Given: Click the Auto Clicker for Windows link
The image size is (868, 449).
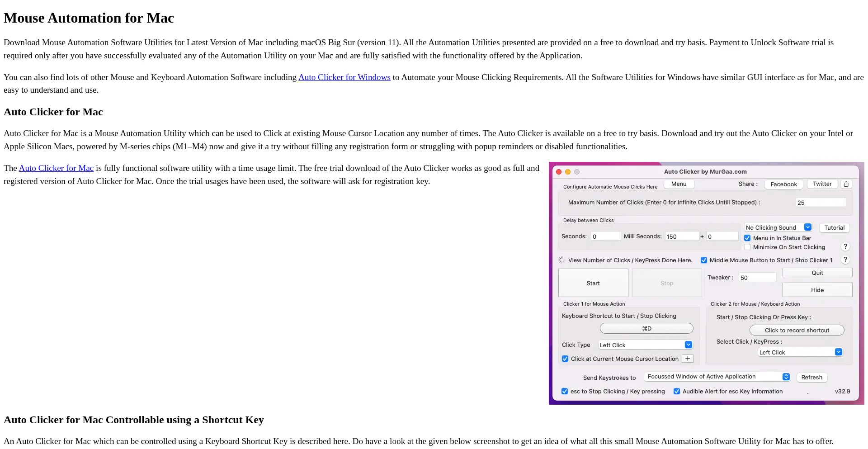Looking at the screenshot, I should point(344,77).
